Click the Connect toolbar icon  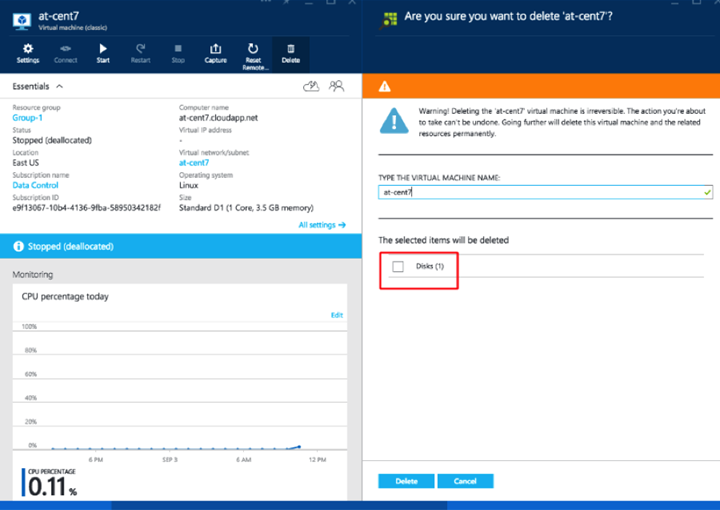pos(66,53)
